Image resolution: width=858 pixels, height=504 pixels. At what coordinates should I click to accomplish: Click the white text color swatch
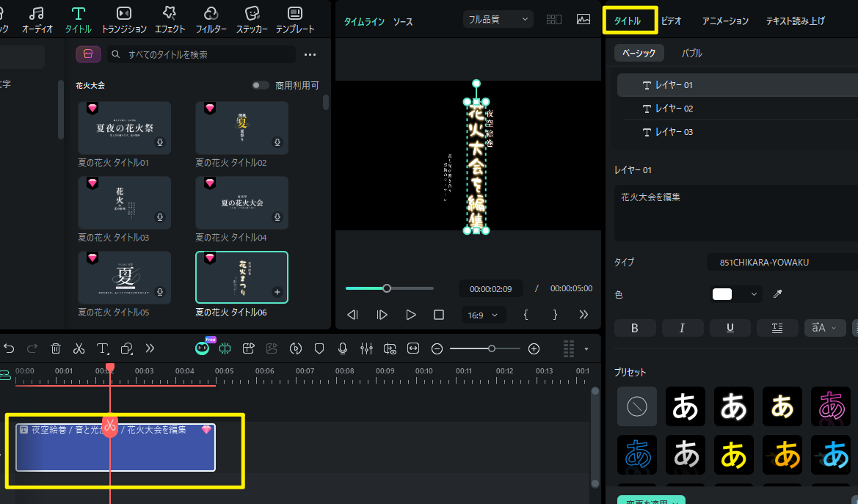(721, 294)
